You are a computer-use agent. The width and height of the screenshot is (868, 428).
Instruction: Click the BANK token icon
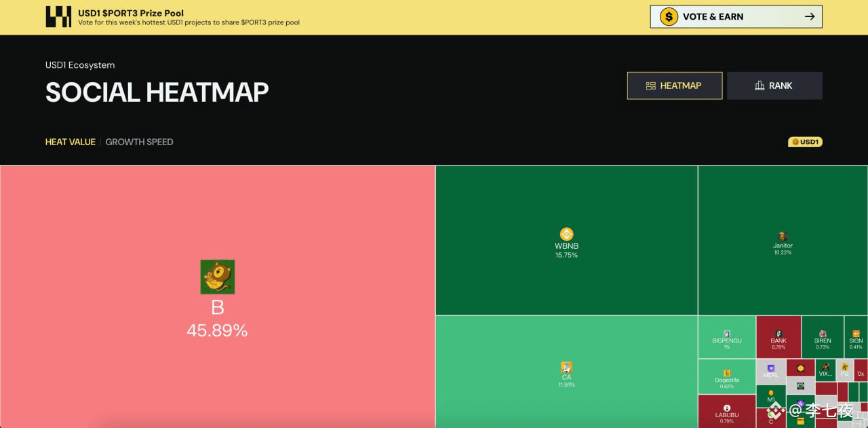778,334
